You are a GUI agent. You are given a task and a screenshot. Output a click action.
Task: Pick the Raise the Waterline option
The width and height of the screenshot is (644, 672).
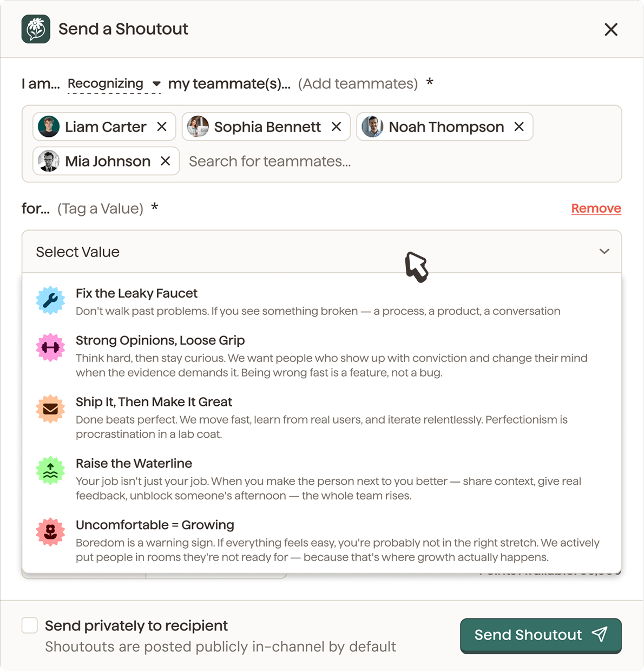[321, 479]
